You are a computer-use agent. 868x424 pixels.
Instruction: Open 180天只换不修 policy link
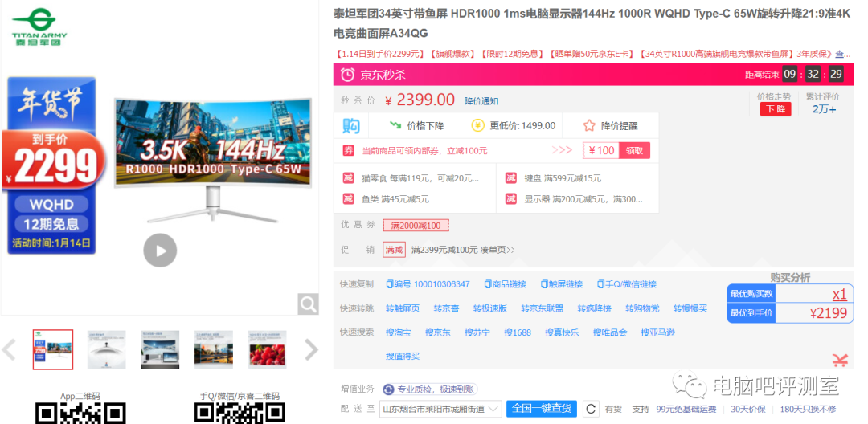pos(808,410)
